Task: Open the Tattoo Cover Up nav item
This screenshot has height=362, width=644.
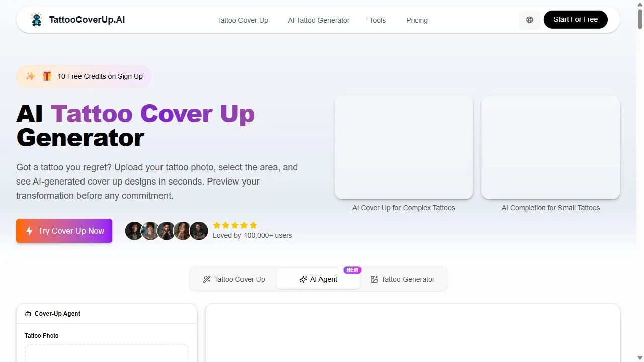Action: (x=243, y=20)
